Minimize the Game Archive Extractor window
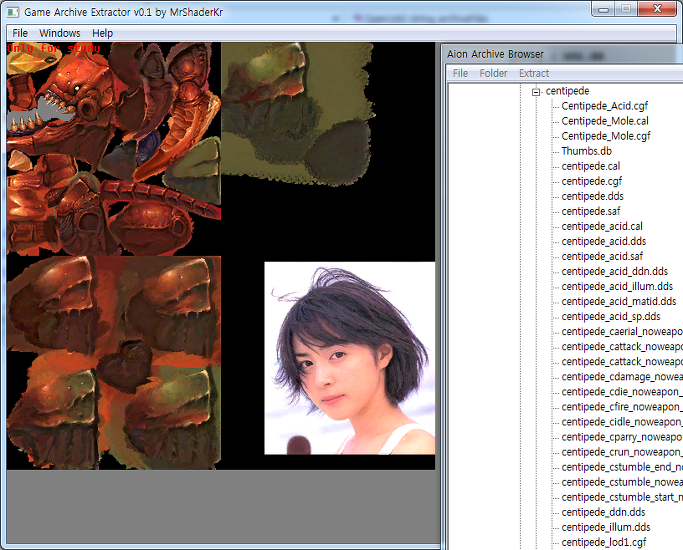The height and width of the screenshot is (550, 683). (x=603, y=9)
